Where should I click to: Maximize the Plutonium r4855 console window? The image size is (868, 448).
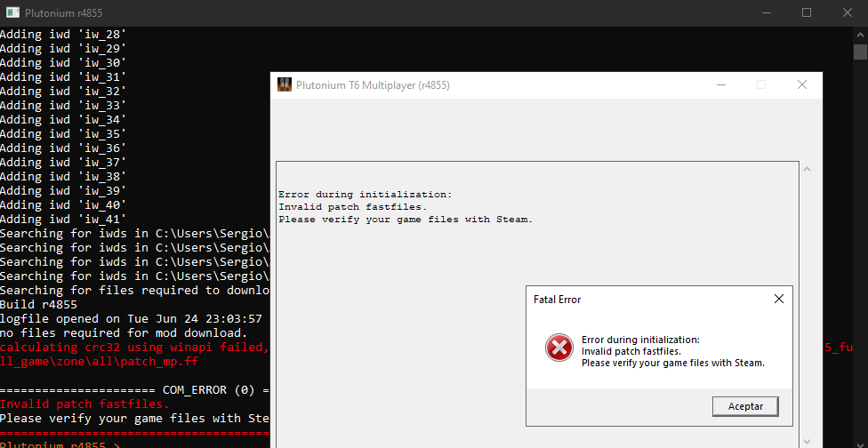[807, 12]
